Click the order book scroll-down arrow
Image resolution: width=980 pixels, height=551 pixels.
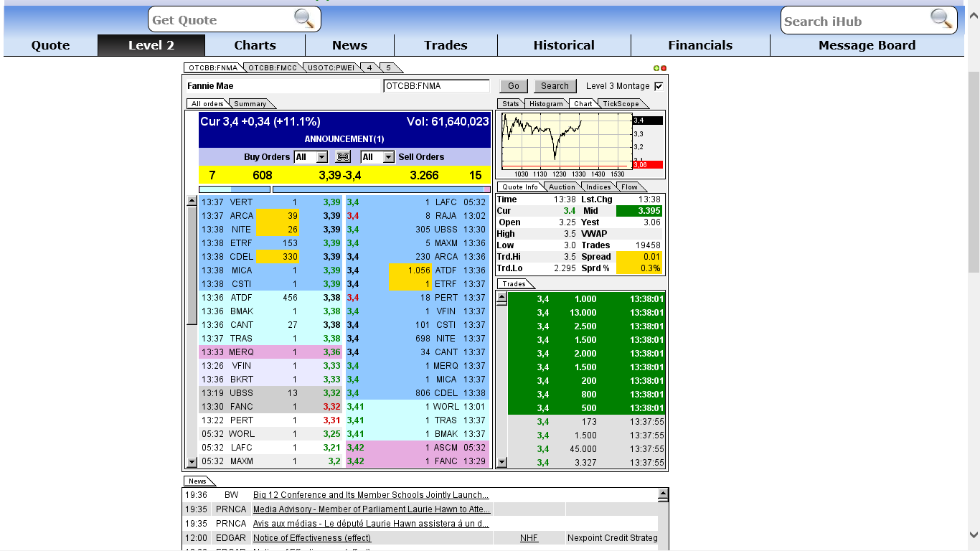(192, 462)
